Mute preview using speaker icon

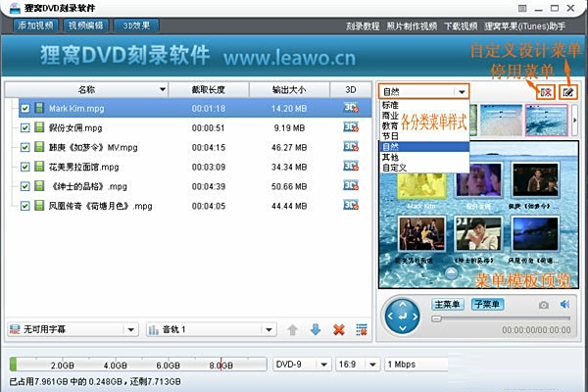click(x=565, y=305)
